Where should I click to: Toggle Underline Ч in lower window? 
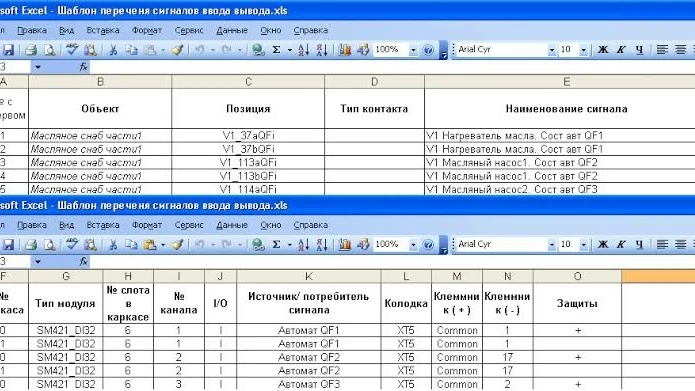tap(639, 244)
